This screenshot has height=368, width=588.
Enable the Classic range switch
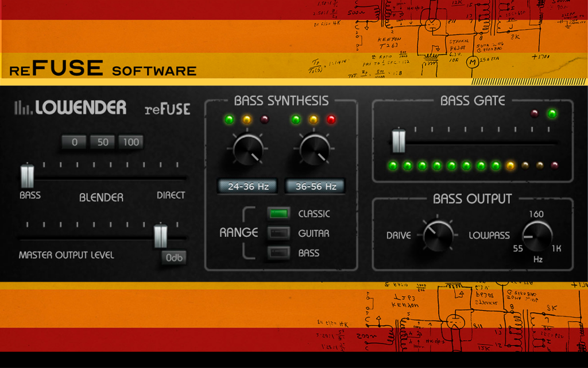[278, 214]
